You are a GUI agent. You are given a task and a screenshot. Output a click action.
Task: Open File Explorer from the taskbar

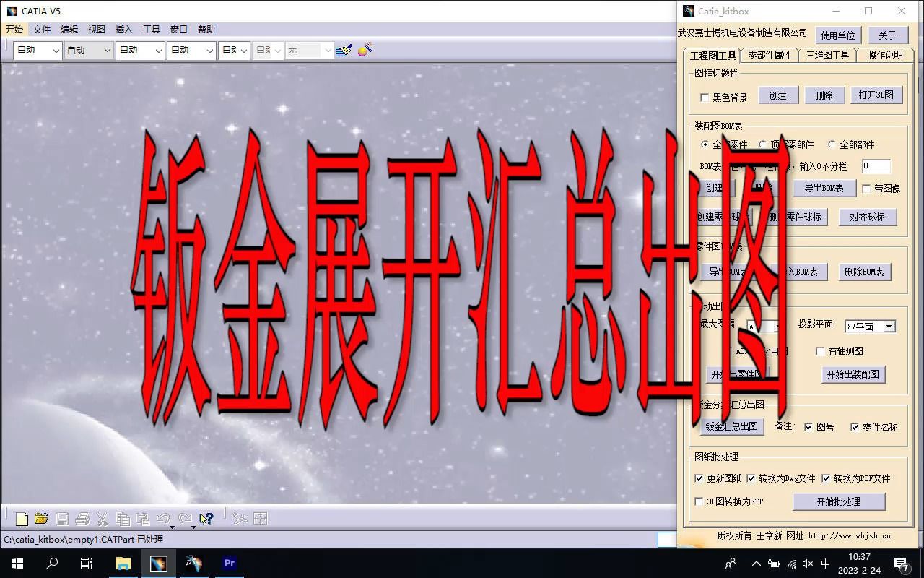[x=123, y=564]
